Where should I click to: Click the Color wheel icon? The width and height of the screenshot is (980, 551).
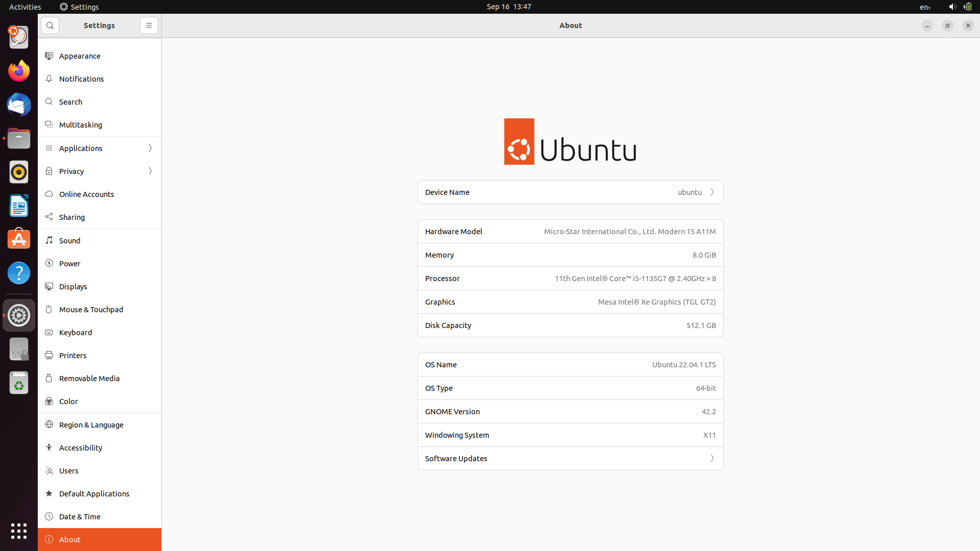(49, 401)
